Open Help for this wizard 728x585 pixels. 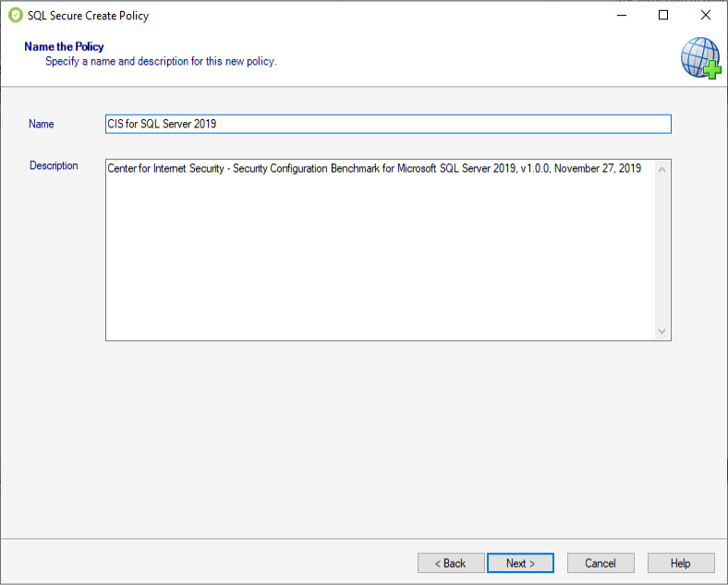point(680,563)
